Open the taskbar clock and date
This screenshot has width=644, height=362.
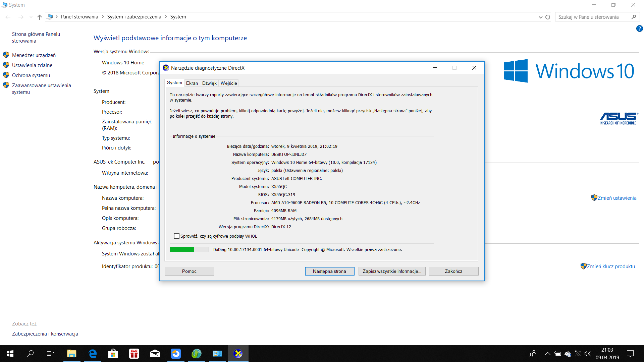(x=607, y=354)
